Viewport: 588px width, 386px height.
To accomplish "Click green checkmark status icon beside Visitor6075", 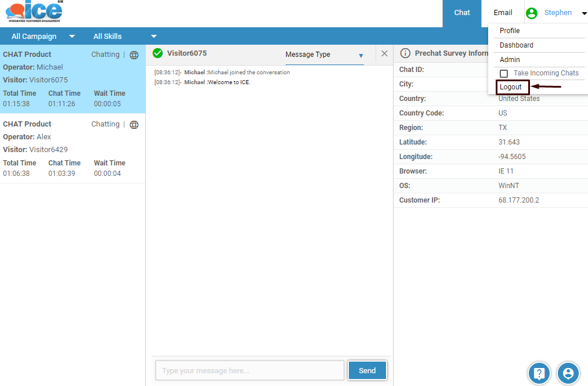I will click(157, 53).
